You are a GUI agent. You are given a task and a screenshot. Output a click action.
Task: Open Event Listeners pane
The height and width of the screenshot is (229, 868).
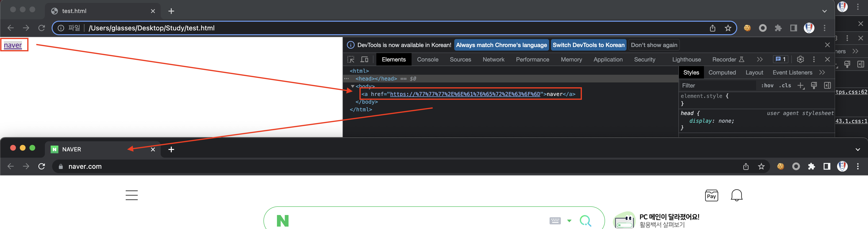pos(792,72)
